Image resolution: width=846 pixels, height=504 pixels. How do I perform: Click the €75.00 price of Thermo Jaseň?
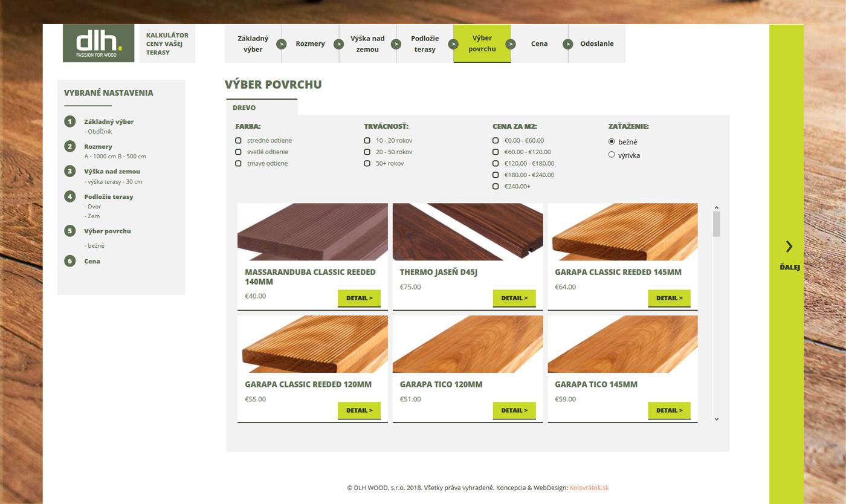click(x=410, y=287)
